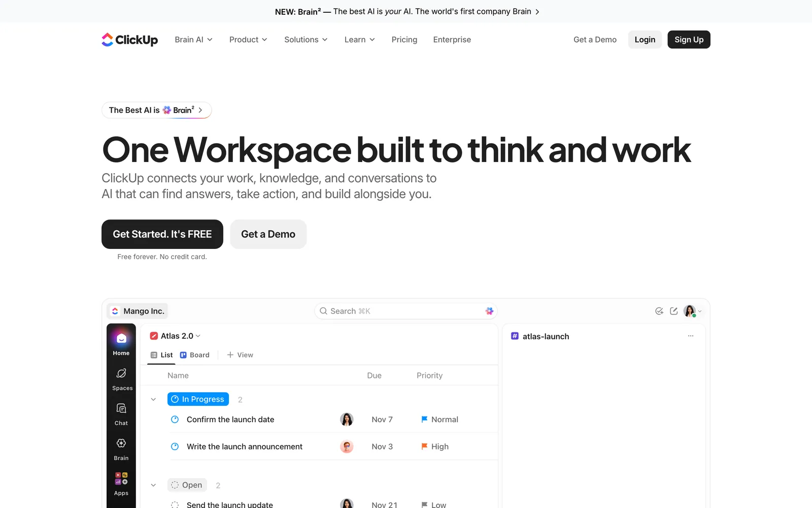Open Spaces in the app sidebar

[121, 379]
